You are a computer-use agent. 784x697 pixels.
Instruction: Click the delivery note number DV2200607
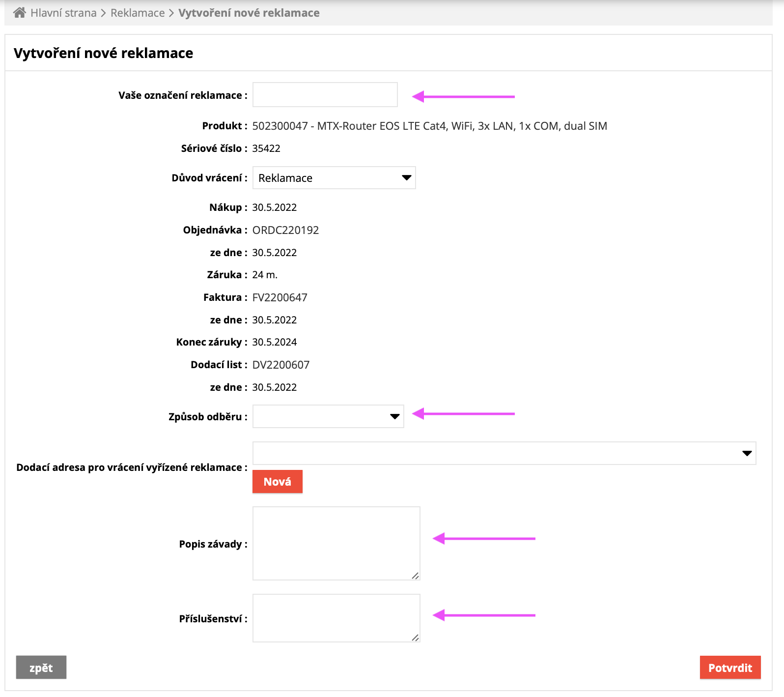click(280, 365)
